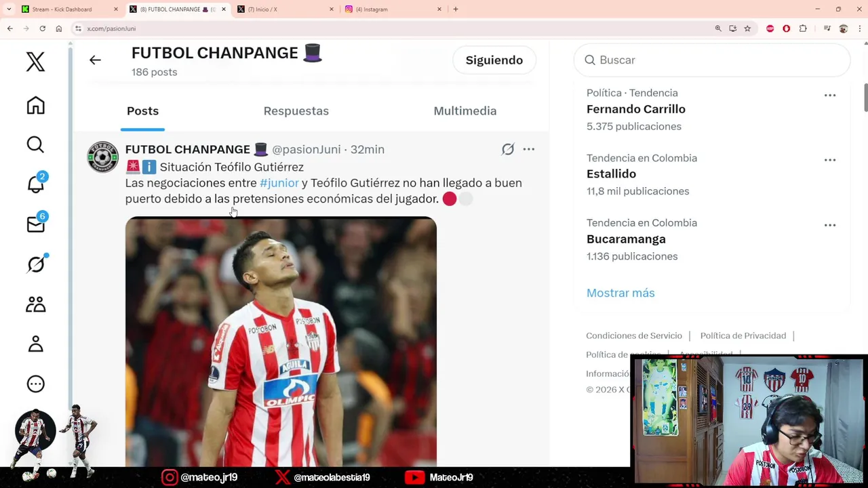Open the More options circle icon in the sidebar
The width and height of the screenshot is (868, 488).
[x=35, y=384]
